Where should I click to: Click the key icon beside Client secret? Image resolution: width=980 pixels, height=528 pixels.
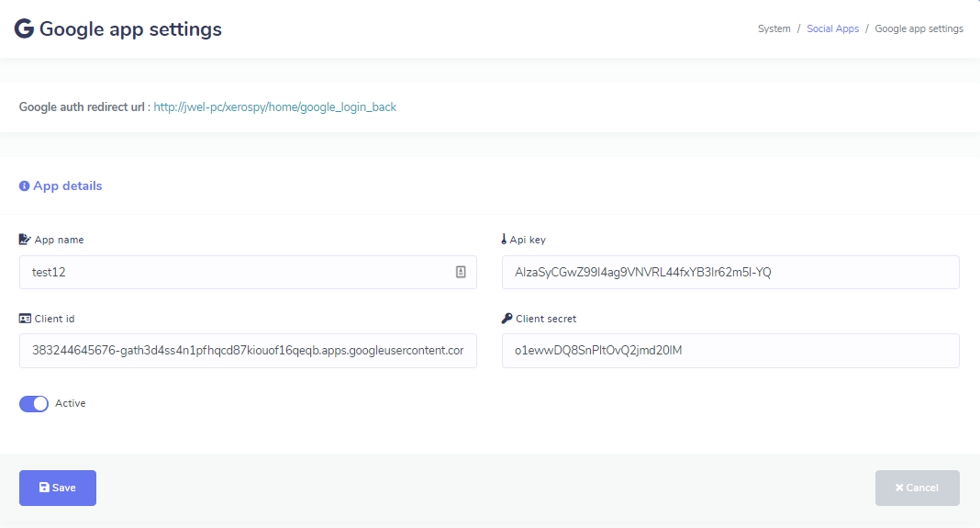(507, 319)
